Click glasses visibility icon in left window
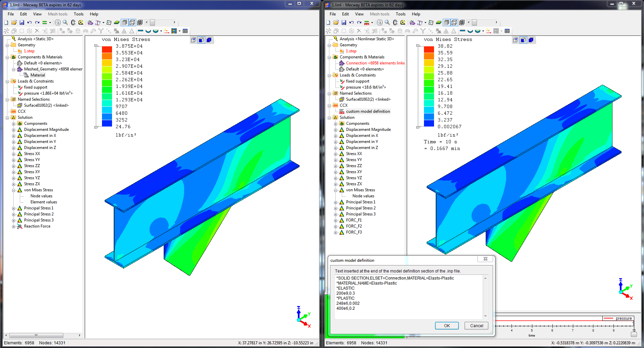 click(90, 22)
